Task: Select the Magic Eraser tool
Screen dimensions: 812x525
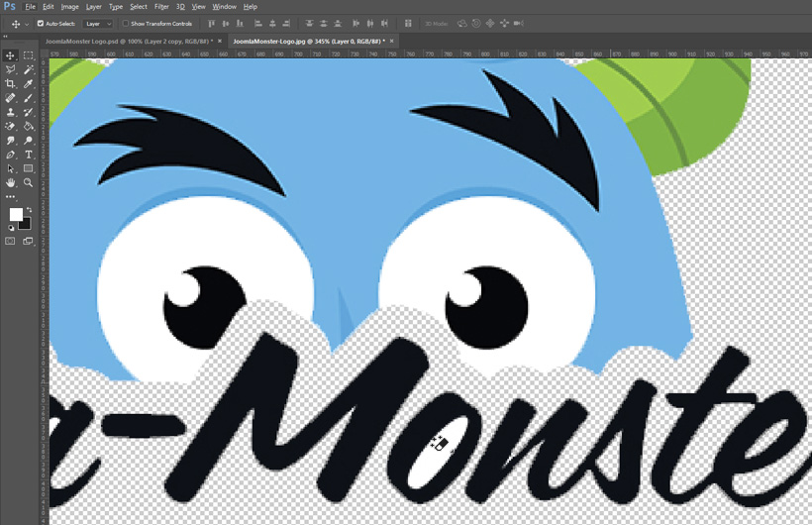Action: pyautogui.click(x=10, y=126)
